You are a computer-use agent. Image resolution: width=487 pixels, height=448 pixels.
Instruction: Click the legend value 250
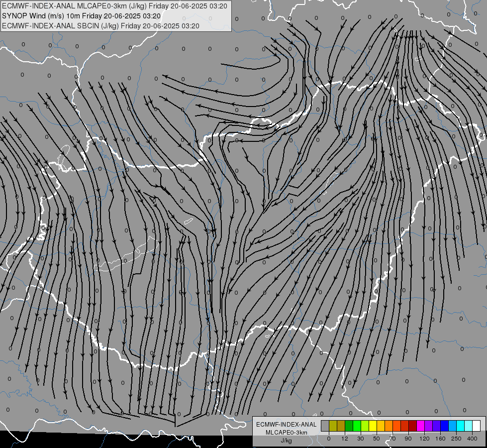click(x=456, y=439)
